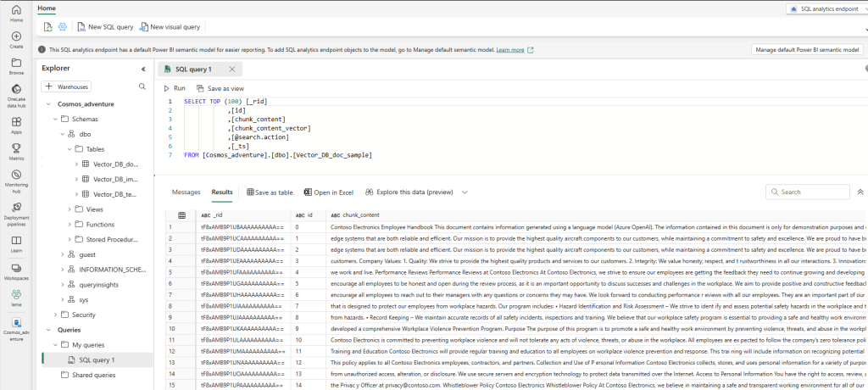Run the SQL query
Image resolution: width=868 pixels, height=390 pixels.
tap(175, 88)
